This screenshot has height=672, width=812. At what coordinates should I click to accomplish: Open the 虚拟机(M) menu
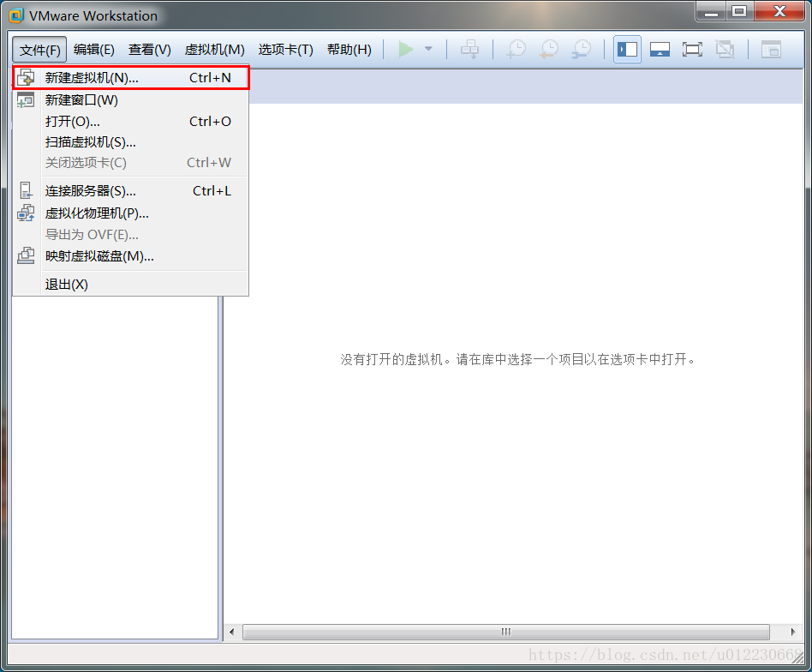214,50
